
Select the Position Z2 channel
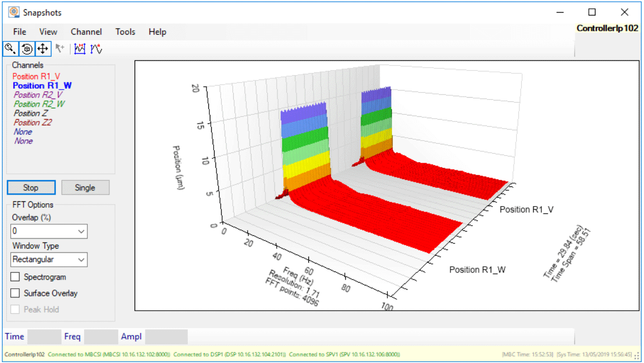click(x=33, y=122)
